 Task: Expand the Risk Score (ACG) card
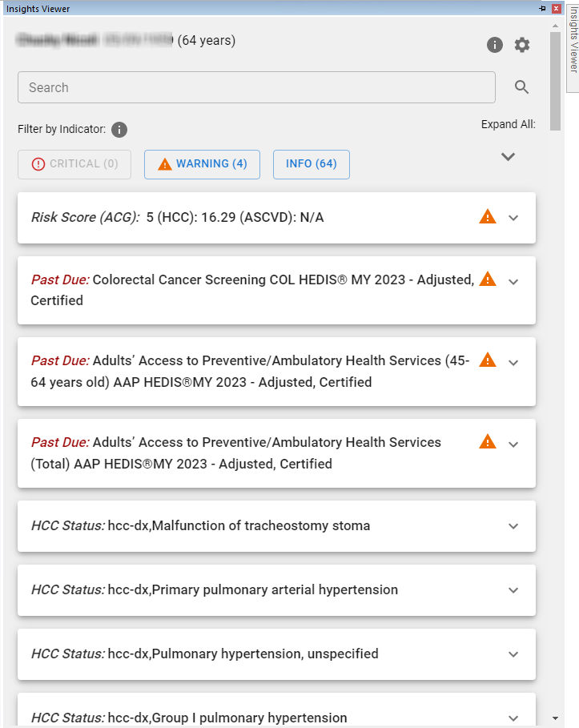pyautogui.click(x=513, y=218)
